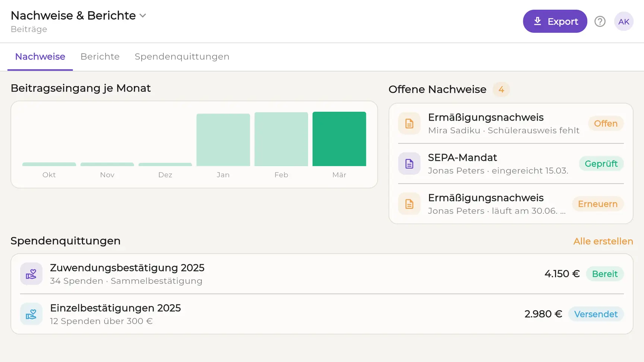
Task: Open the Spendenquittungen tab
Action: 182,57
